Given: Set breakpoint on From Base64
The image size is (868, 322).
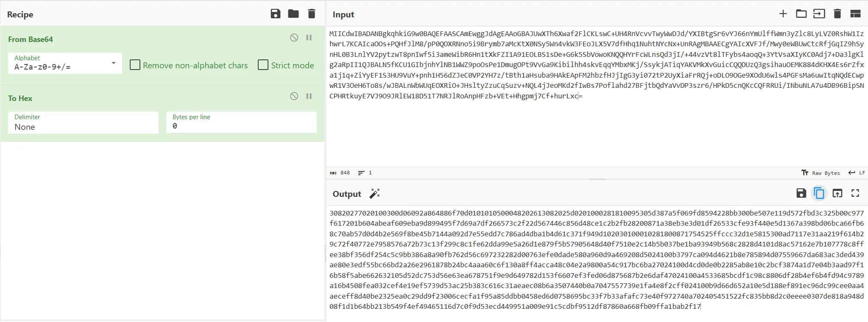Looking at the screenshot, I should [309, 38].
